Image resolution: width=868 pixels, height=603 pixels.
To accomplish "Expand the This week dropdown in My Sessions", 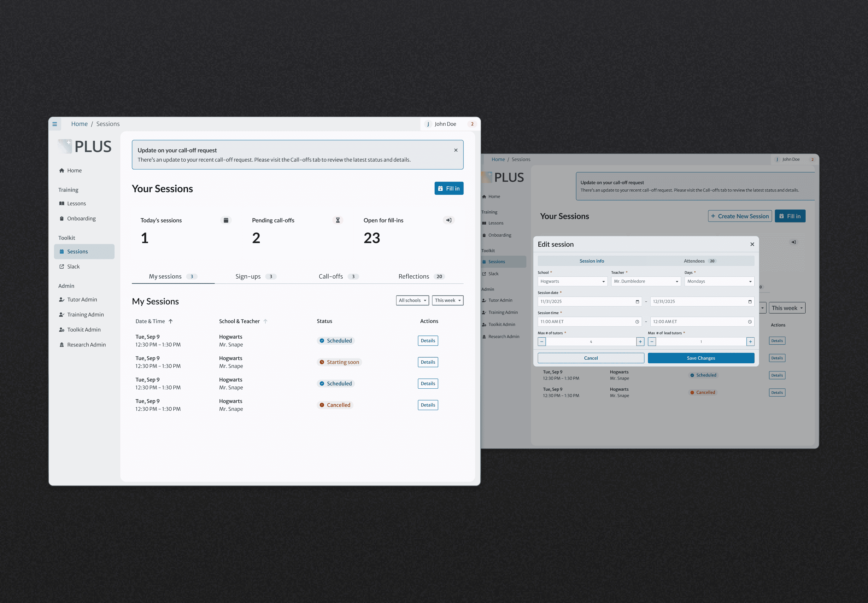I will (447, 300).
